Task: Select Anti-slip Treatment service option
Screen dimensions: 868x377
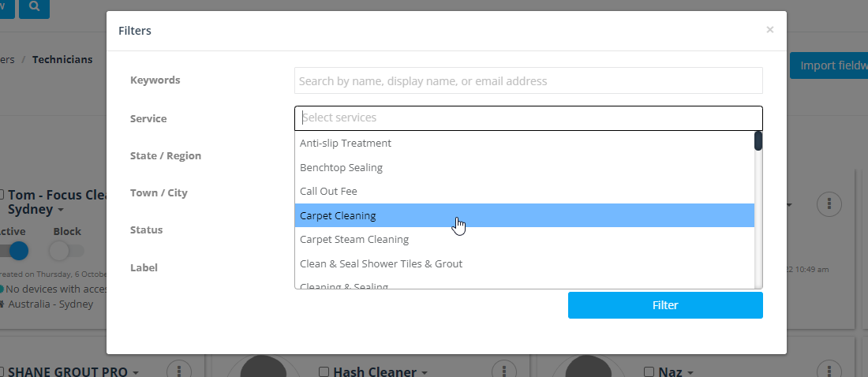Action: [524, 143]
